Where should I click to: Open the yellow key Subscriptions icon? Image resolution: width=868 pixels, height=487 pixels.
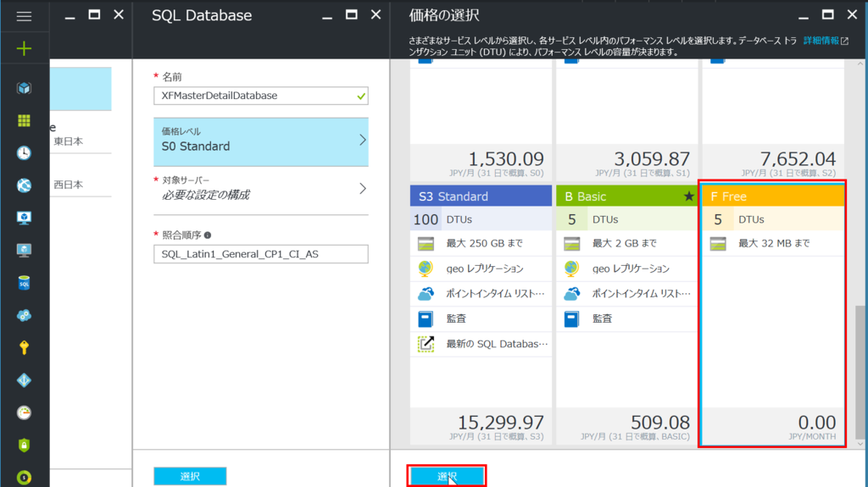24,347
